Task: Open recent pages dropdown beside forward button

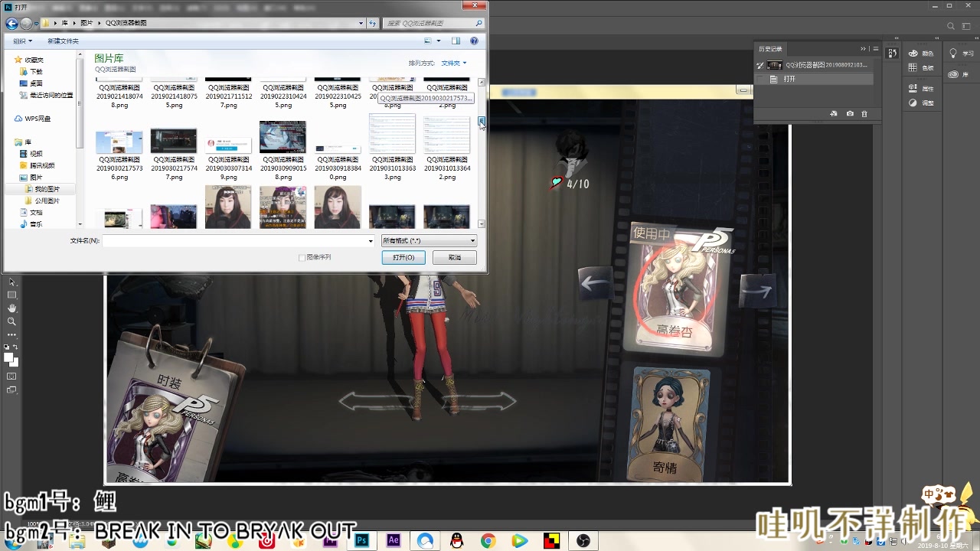Action: point(37,24)
